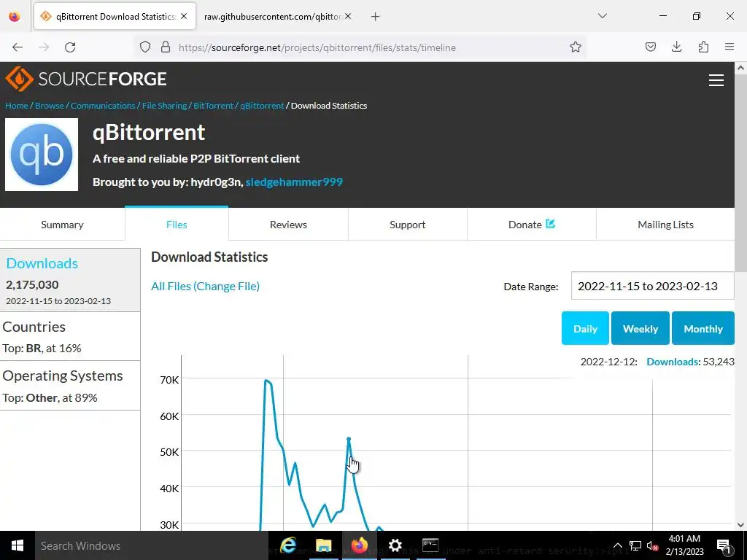Open a new browser tab
Image resolution: width=747 pixels, height=560 pixels.
click(376, 17)
